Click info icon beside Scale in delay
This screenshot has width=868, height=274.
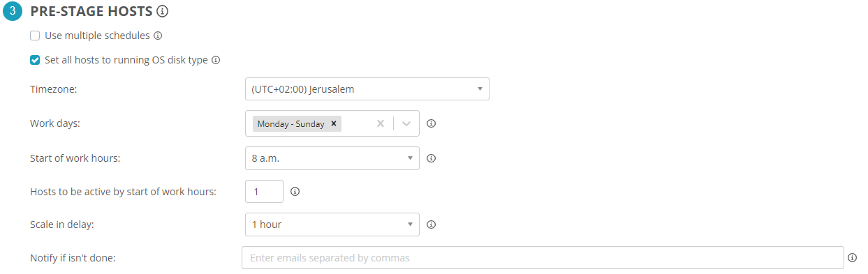pyautogui.click(x=431, y=224)
